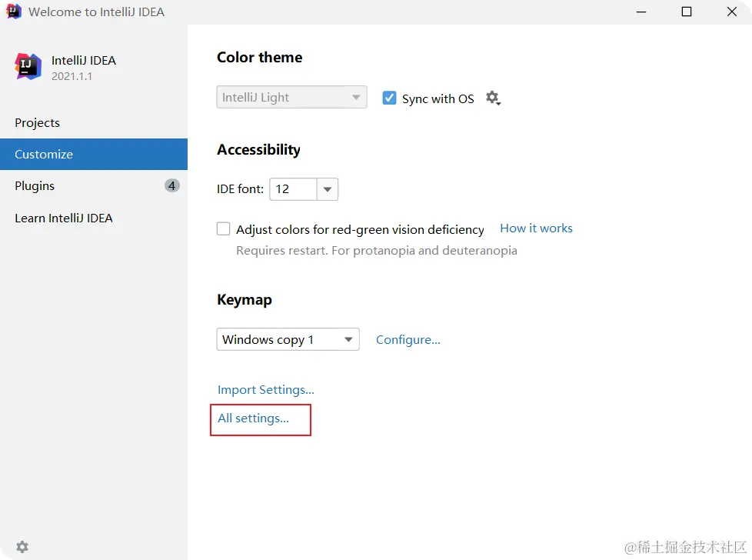Switch to the Projects tab
Image resolution: width=752 pixels, height=560 pixels.
click(x=94, y=123)
